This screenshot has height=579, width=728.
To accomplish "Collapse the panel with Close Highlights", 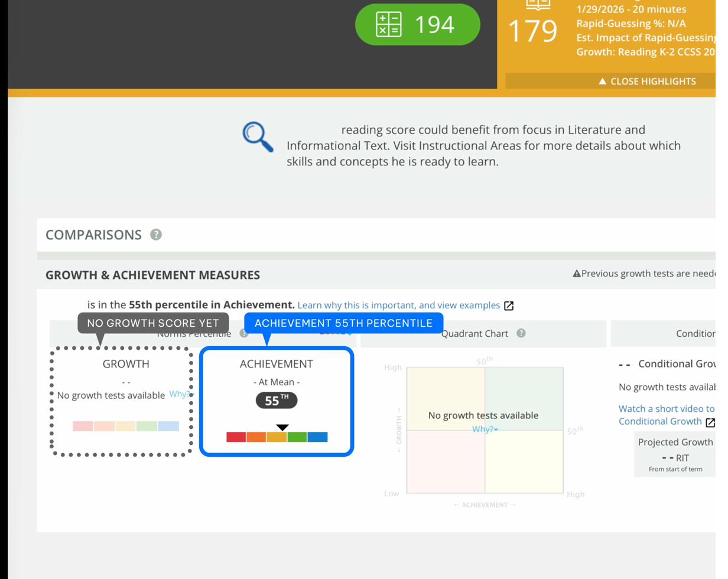I will (x=646, y=82).
